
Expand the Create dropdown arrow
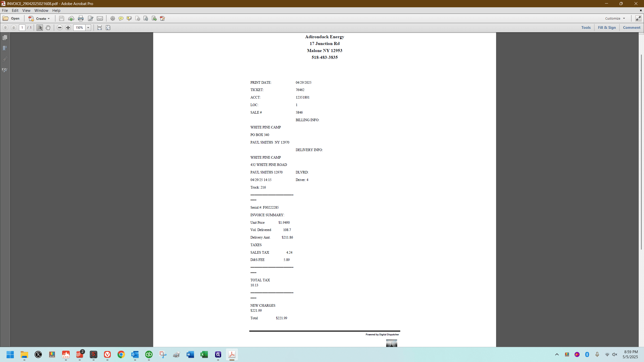click(49, 19)
